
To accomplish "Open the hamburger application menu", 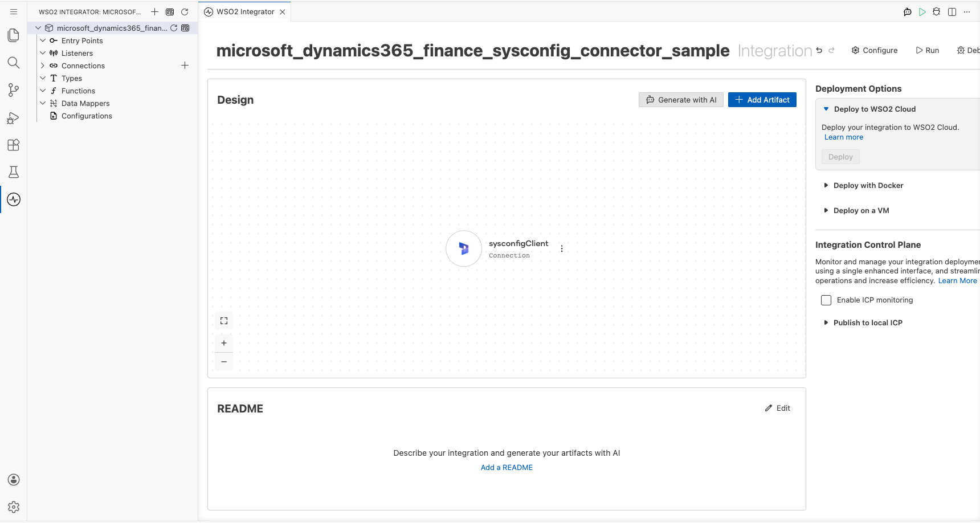I will coord(14,11).
